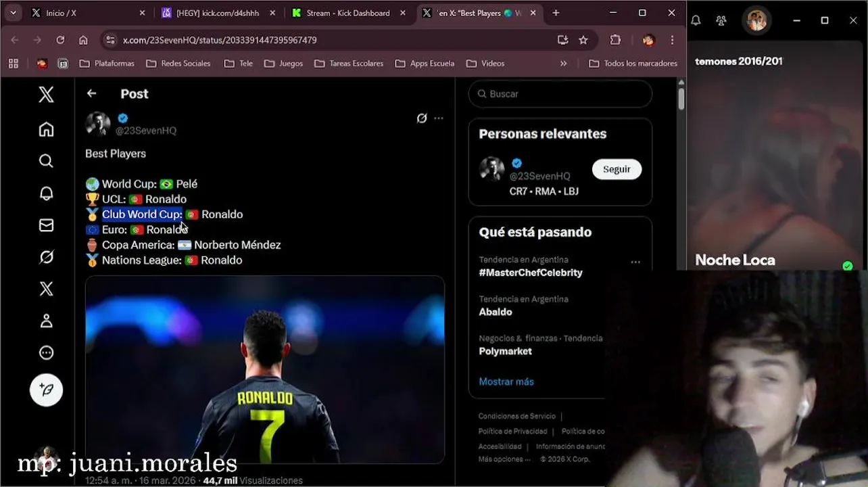The image size is (868, 487).
Task: Open Apps Escuela bookmark folder
Action: tap(425, 64)
